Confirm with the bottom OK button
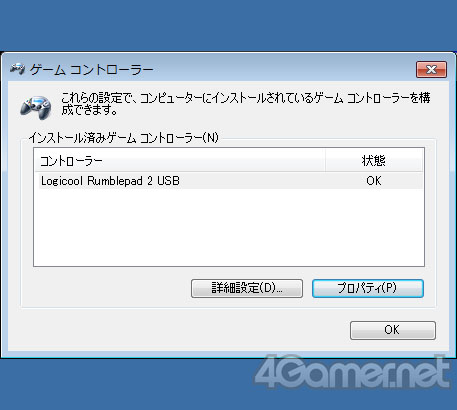The image size is (457, 410). point(393,330)
